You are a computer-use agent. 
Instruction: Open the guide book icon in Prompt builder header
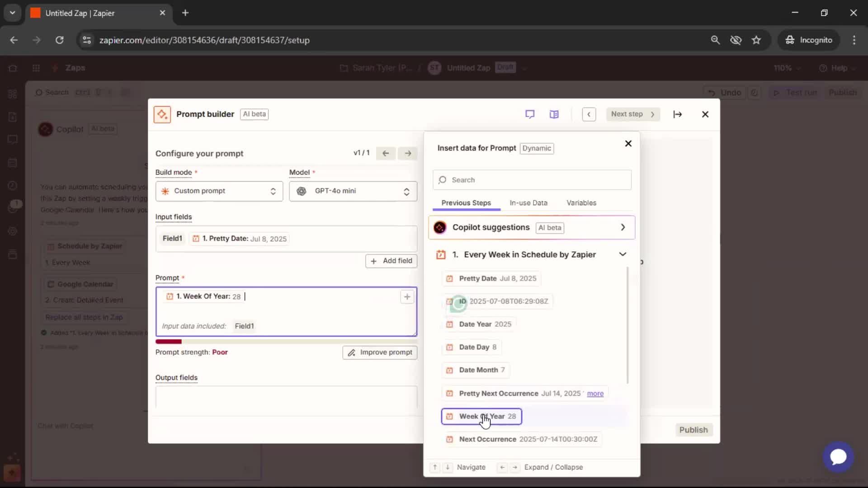554,114
